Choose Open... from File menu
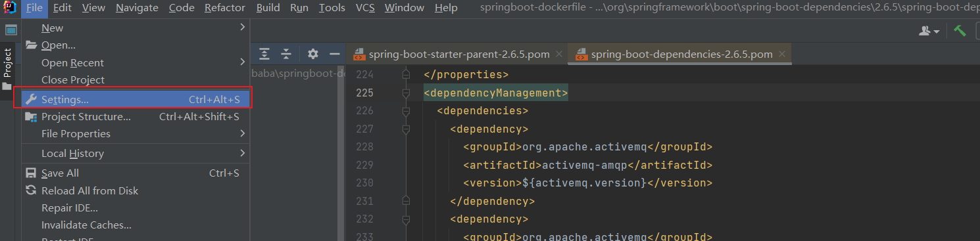Image resolution: width=980 pixels, height=241 pixels. (x=135, y=45)
